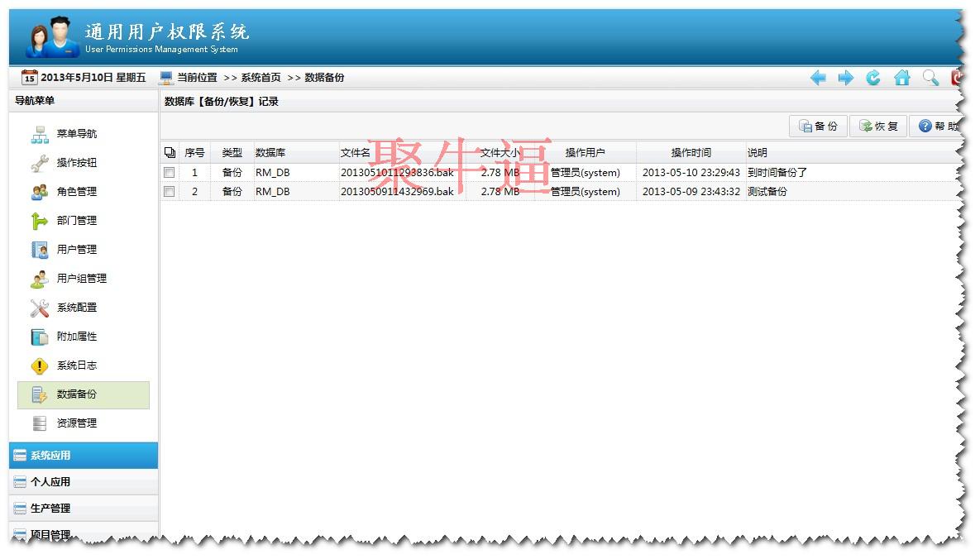This screenshot has width=980, height=559.
Task: Click the 帮助 help button
Action: 934,127
